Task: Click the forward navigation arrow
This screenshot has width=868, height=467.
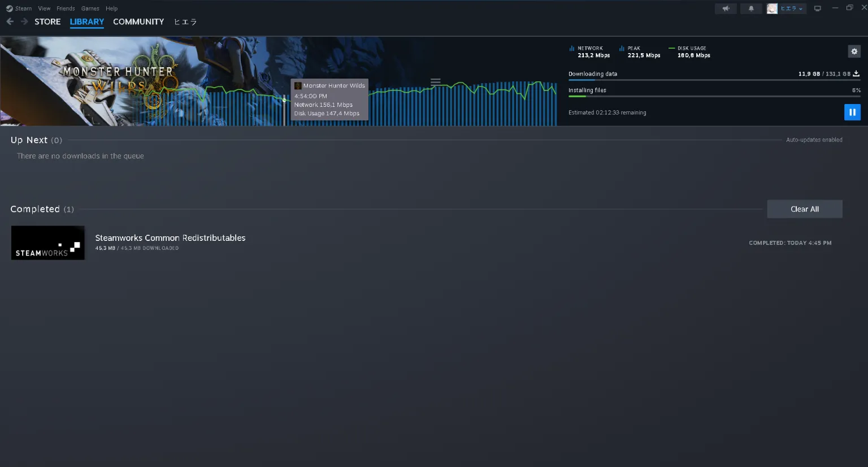Action: click(x=24, y=21)
